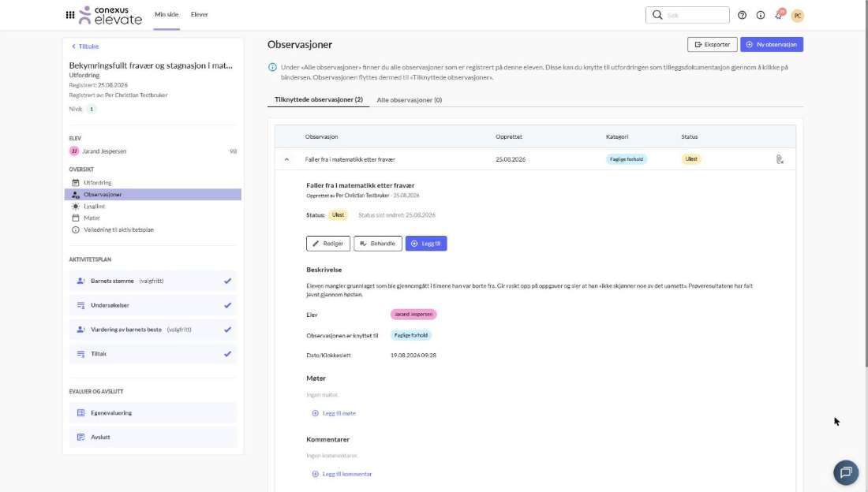868x492 pixels.
Task: Go back via Tilbake link
Action: [x=85, y=47]
